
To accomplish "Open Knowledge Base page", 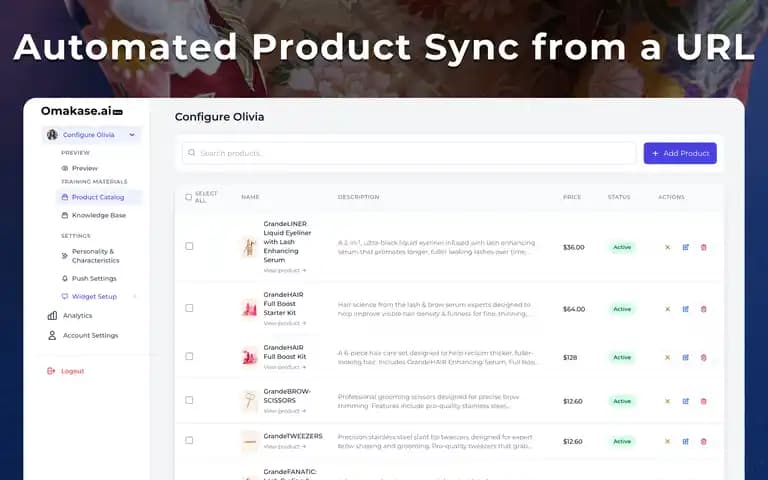I will 99,215.
